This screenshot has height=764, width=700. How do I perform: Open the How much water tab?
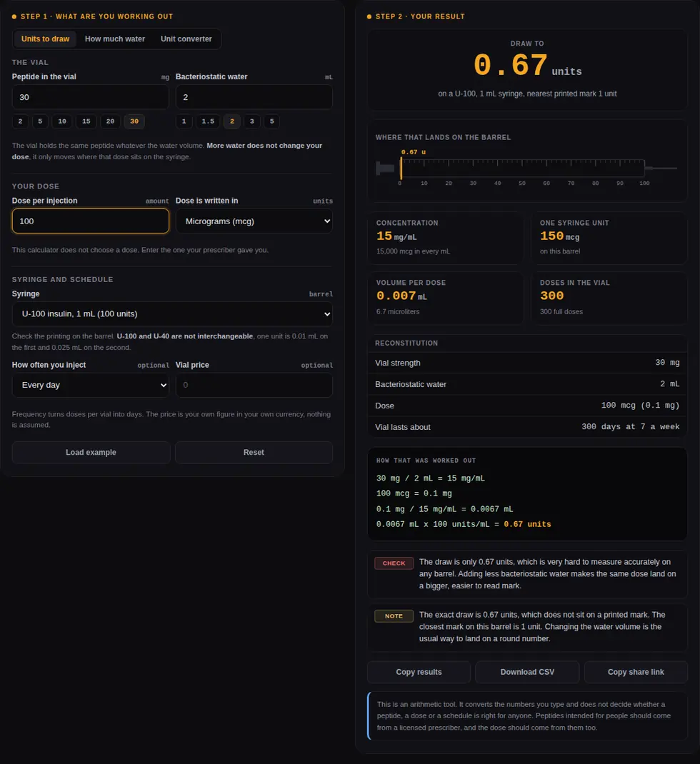click(114, 39)
